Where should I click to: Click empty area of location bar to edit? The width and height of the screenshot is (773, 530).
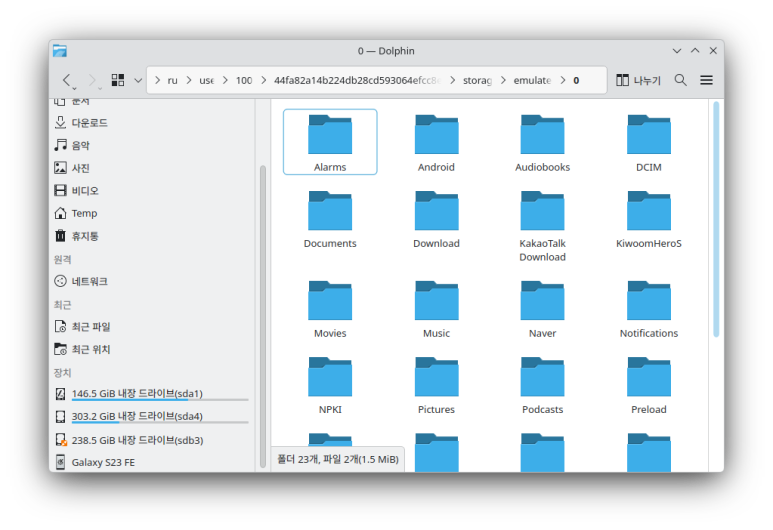(x=593, y=80)
